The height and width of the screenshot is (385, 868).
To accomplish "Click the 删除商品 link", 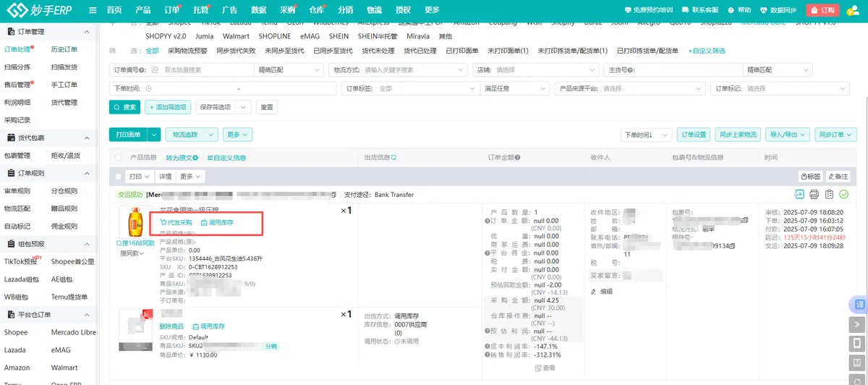I will coord(171,326).
